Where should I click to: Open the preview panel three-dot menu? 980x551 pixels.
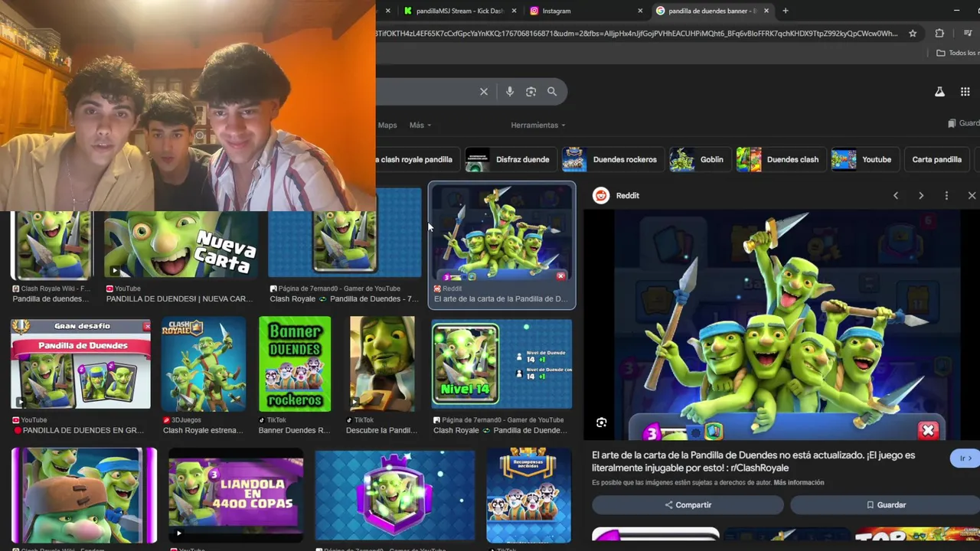tap(946, 196)
